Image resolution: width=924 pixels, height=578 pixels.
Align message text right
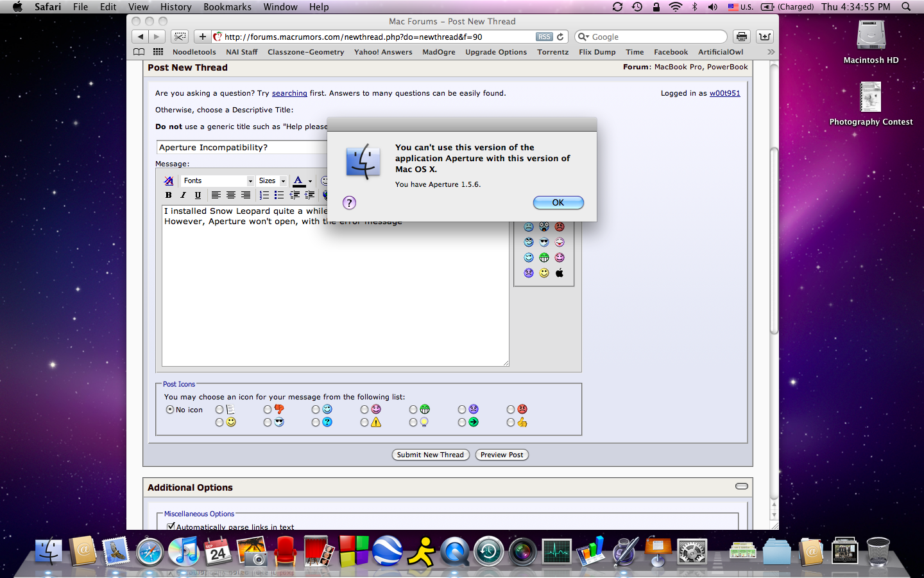[x=246, y=195]
